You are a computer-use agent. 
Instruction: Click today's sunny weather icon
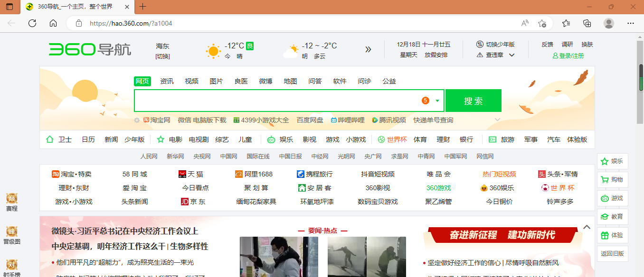213,51
